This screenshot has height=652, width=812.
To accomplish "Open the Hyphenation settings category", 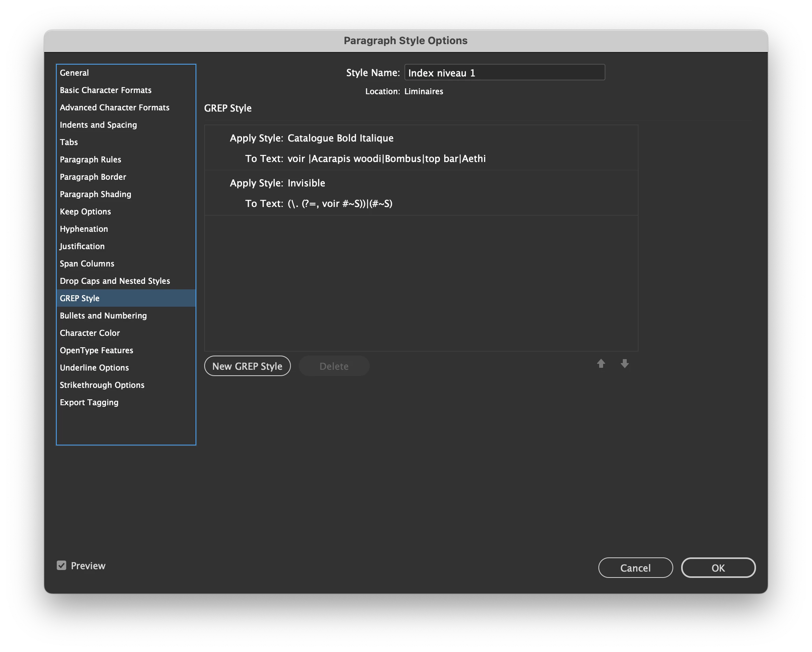I will pos(84,229).
